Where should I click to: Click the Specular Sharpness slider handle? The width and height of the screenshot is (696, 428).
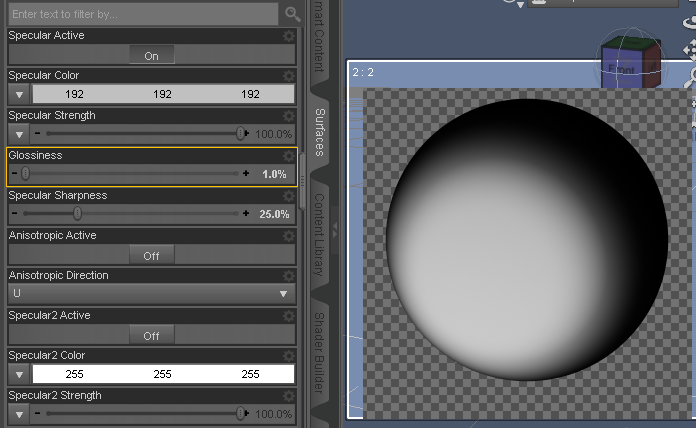click(77, 214)
